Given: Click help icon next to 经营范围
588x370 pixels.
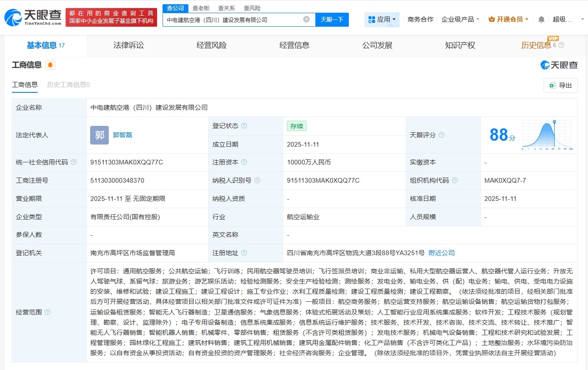Looking at the screenshot, I should pyautogui.click(x=47, y=312).
